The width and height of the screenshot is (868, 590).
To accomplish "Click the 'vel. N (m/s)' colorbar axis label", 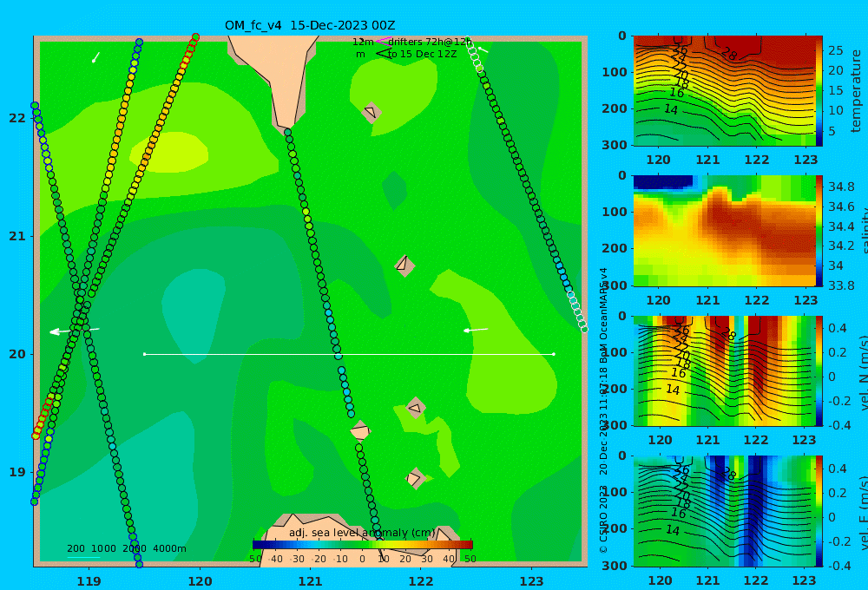I will [x=863, y=372].
